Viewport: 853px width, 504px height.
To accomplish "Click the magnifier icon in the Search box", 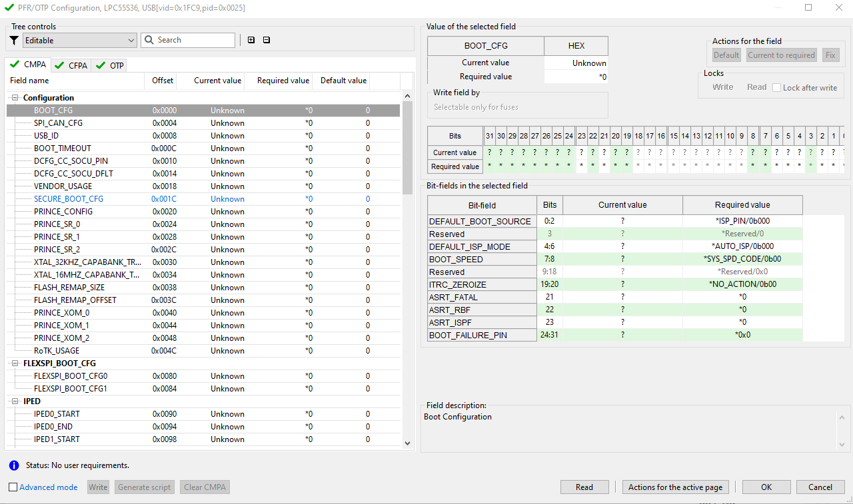I will coord(148,40).
